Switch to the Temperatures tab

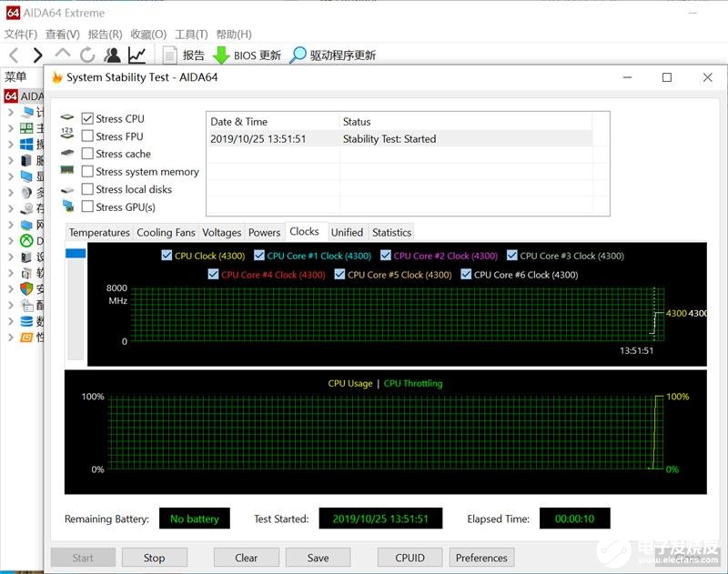[99, 232]
